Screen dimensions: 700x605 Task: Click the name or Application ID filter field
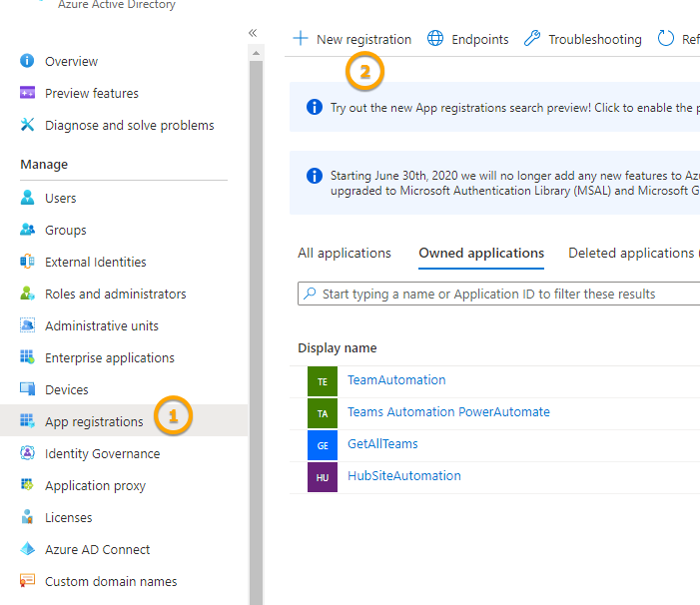pyautogui.click(x=498, y=294)
